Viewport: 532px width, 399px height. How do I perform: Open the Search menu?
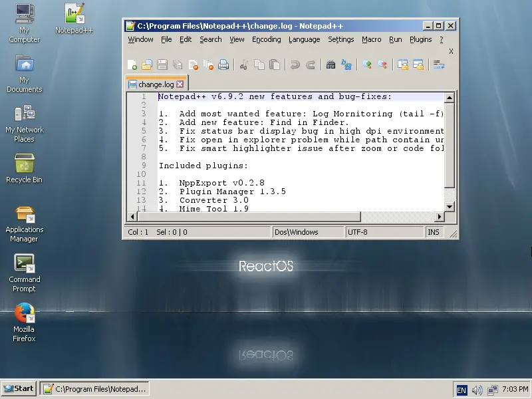(210, 39)
